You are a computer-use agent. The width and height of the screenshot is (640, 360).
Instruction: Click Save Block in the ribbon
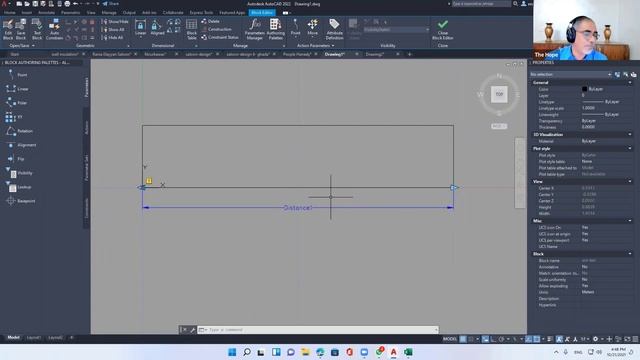20,29
